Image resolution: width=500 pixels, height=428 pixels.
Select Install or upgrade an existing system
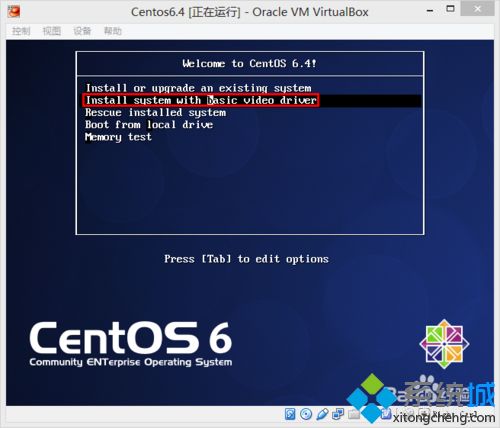point(199,88)
